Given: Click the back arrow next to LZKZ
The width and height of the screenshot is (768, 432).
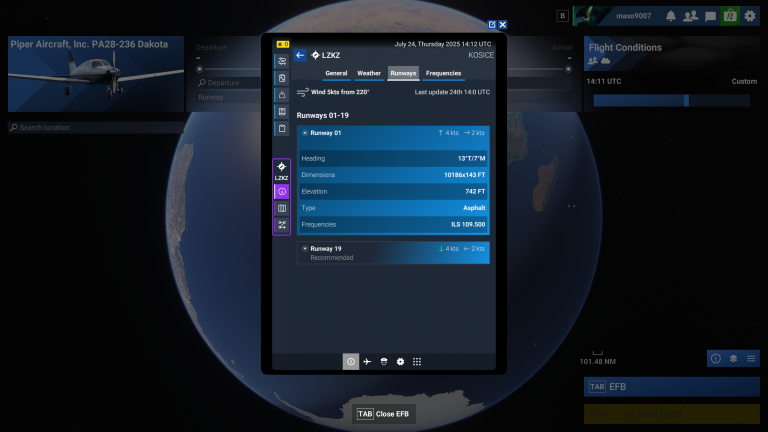Looking at the screenshot, I should click(300, 55).
